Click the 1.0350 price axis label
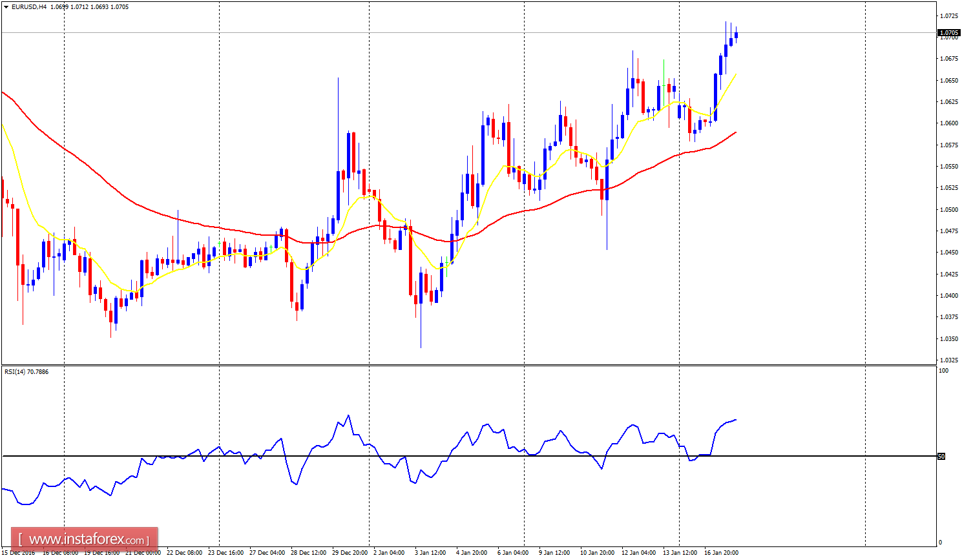The height and width of the screenshot is (560, 962). [948, 339]
